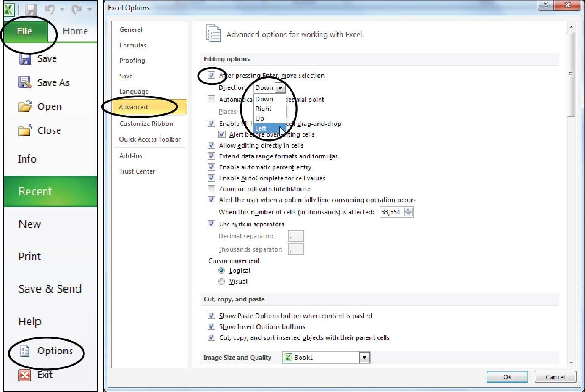Open Help in the File menu

coord(30,321)
